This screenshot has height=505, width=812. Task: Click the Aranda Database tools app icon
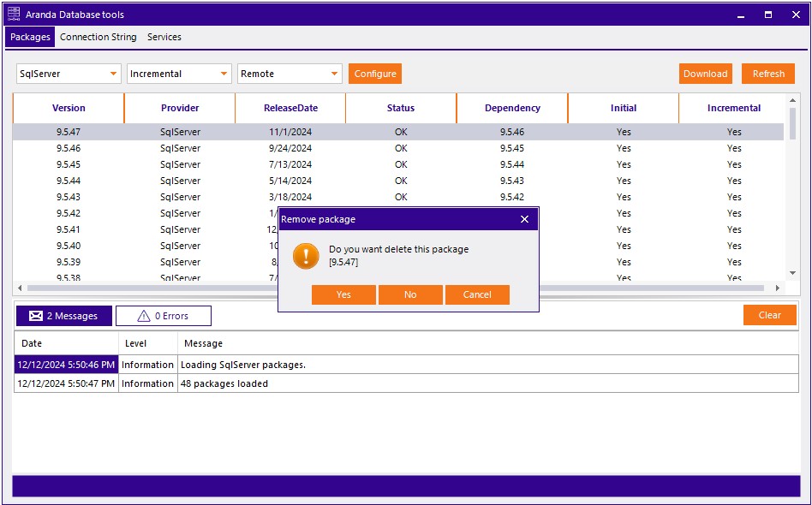pyautogui.click(x=14, y=14)
